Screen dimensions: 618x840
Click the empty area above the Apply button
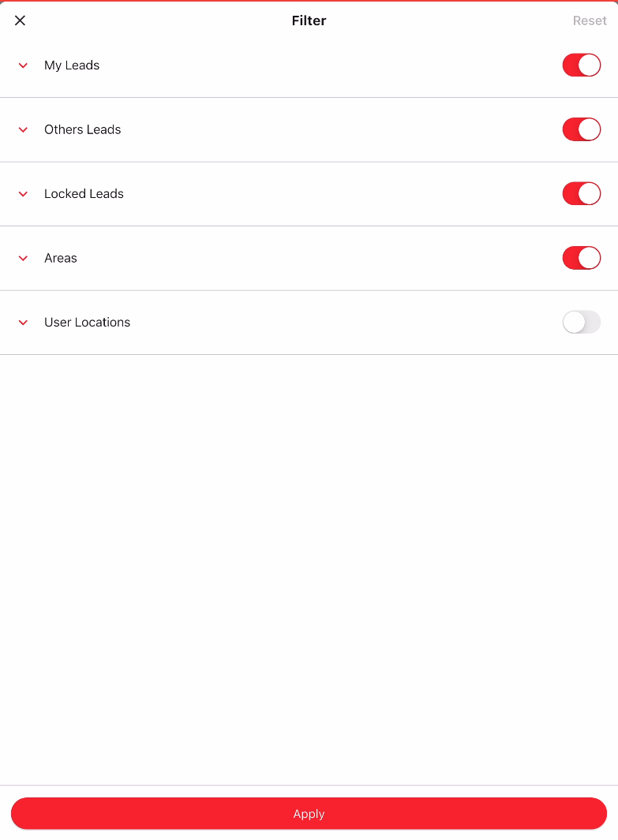pos(309,568)
